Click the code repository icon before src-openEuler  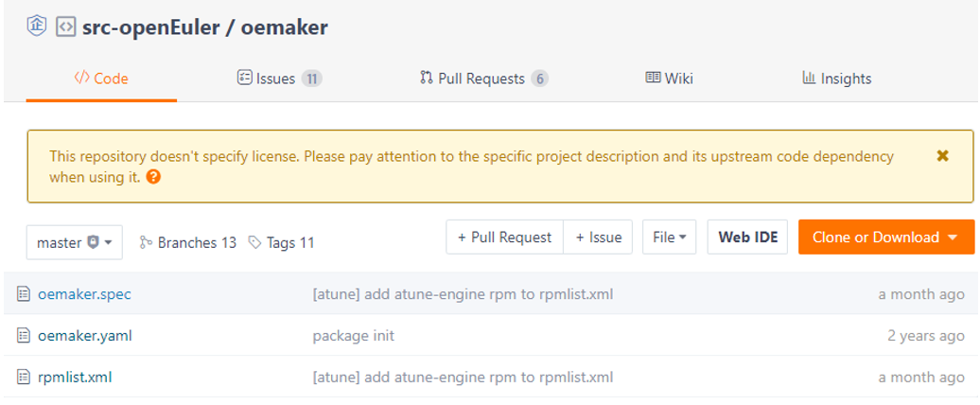[x=65, y=27]
